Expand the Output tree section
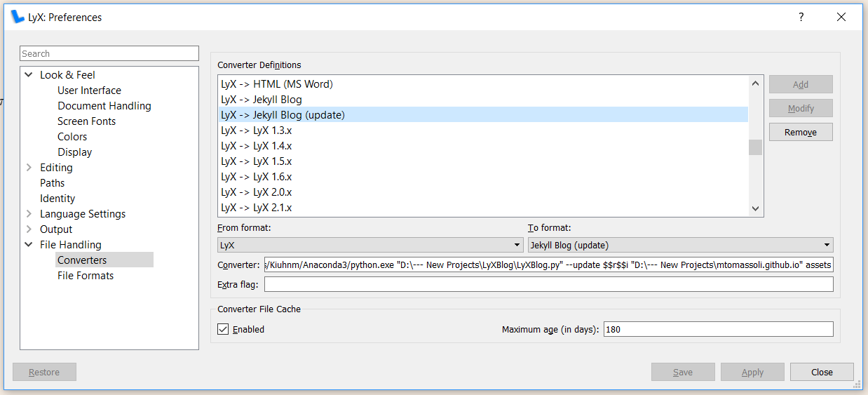868x395 pixels. 29,229
